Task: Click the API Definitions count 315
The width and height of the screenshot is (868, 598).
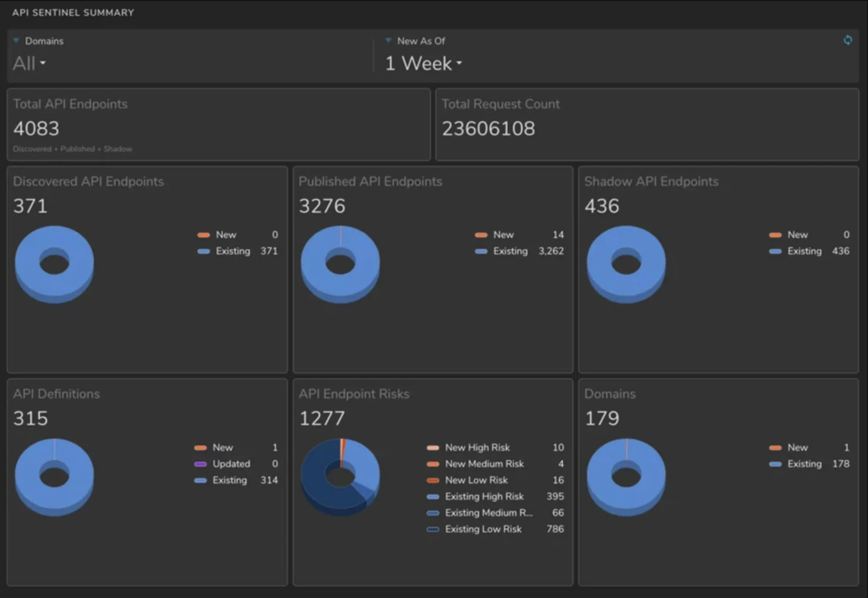Action: coord(31,418)
